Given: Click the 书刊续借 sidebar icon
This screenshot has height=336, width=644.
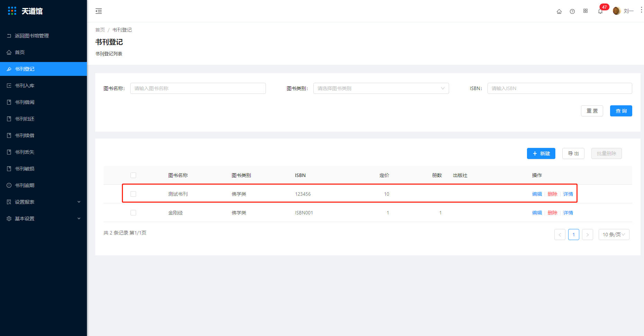Looking at the screenshot, I should pos(9,135).
